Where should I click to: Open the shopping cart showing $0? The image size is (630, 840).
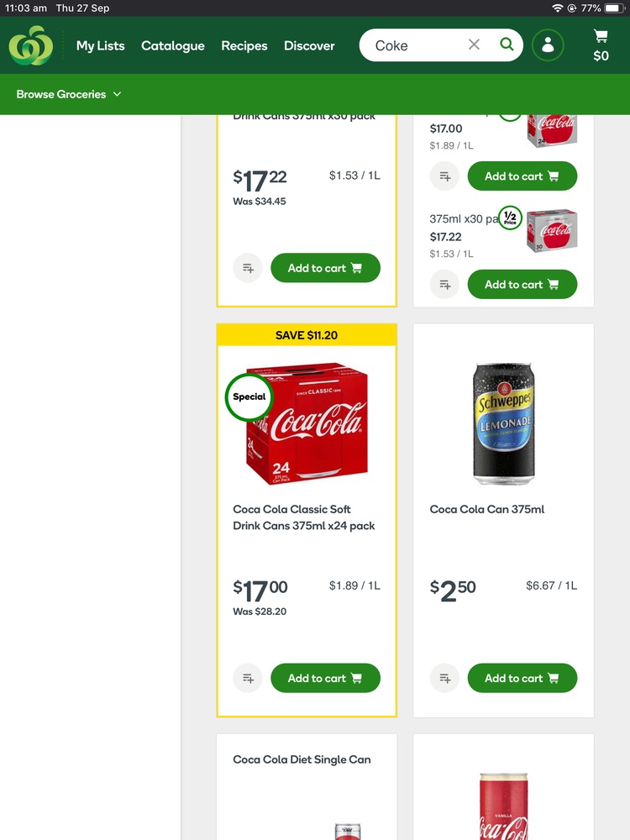tap(601, 45)
